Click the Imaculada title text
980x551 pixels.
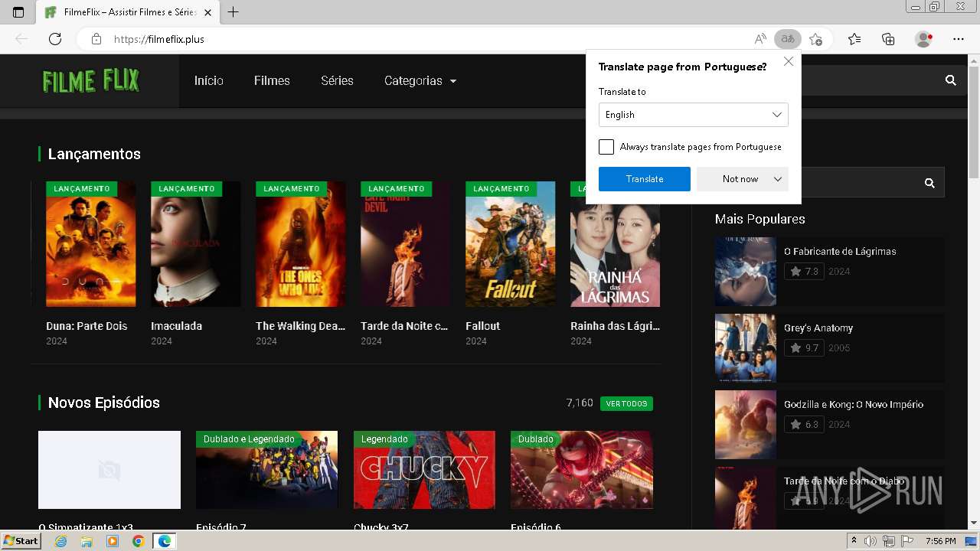coord(176,326)
